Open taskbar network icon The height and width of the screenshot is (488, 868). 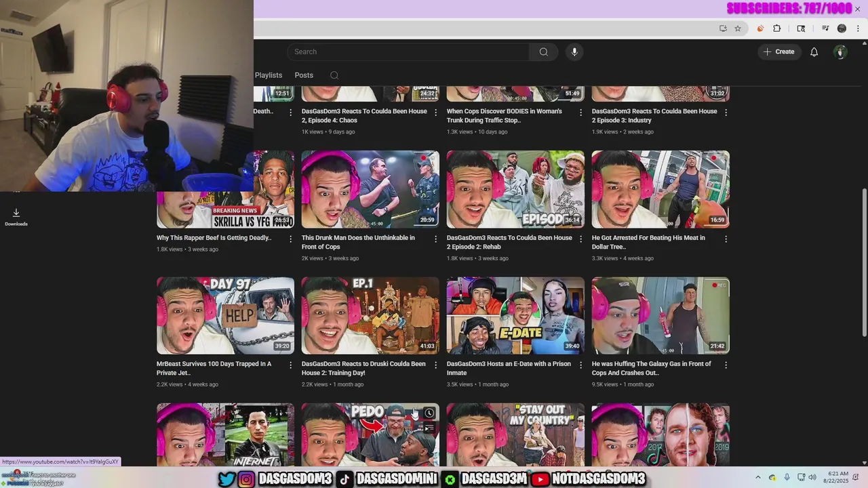tap(801, 478)
